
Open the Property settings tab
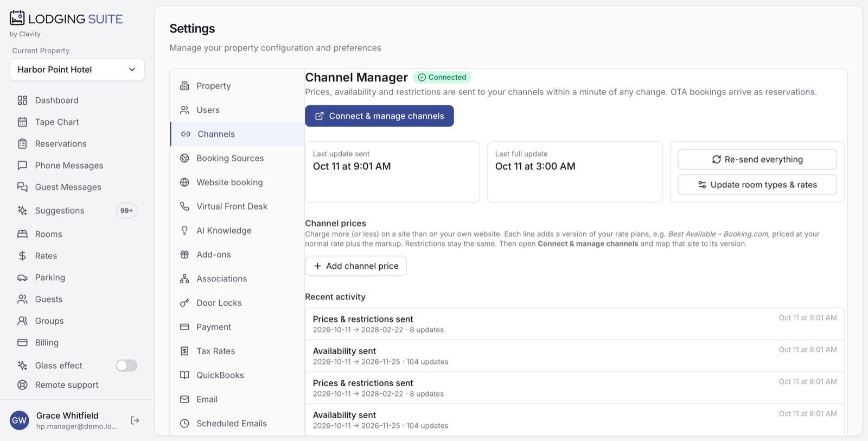238,86
